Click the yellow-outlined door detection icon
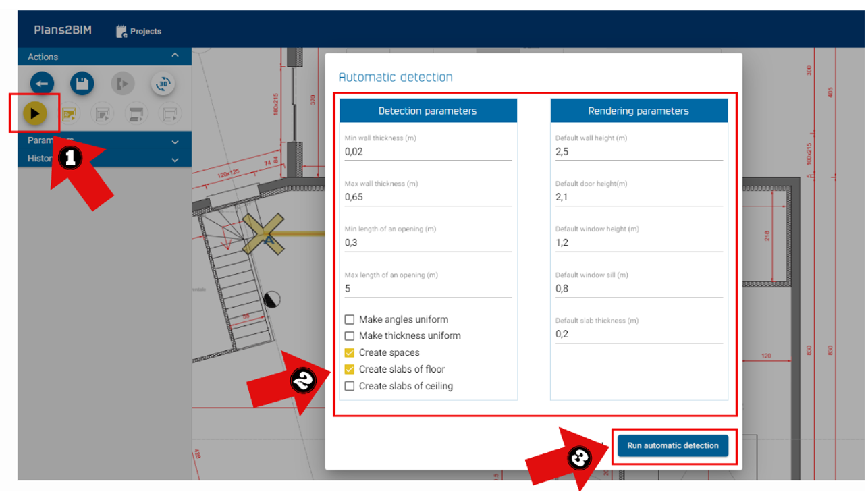 tap(69, 113)
